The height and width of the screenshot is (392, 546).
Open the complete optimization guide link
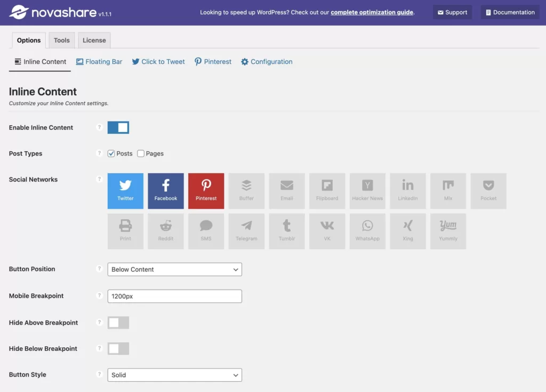(372, 12)
